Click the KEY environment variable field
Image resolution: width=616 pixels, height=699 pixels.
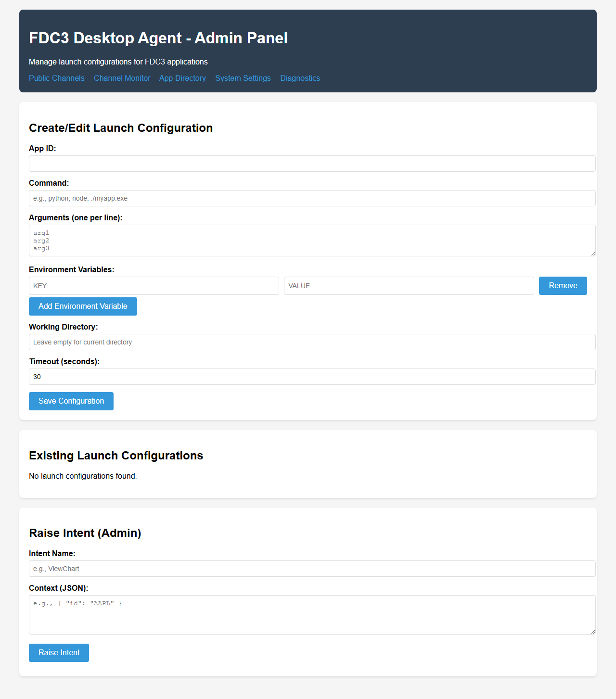(154, 285)
